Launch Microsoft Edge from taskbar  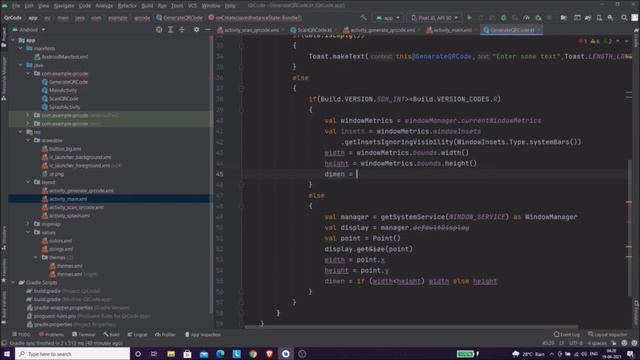(x=220, y=353)
